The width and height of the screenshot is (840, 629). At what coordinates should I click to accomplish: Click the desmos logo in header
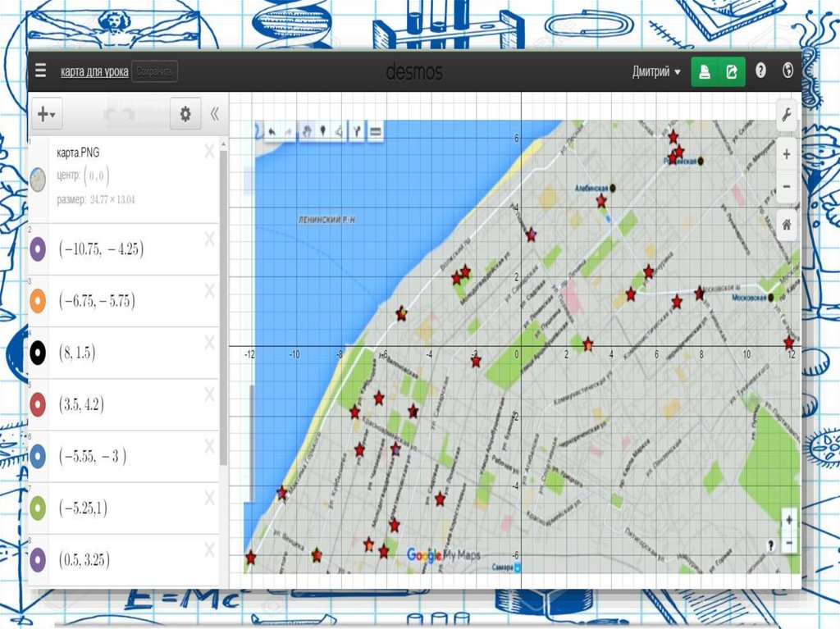point(414,71)
